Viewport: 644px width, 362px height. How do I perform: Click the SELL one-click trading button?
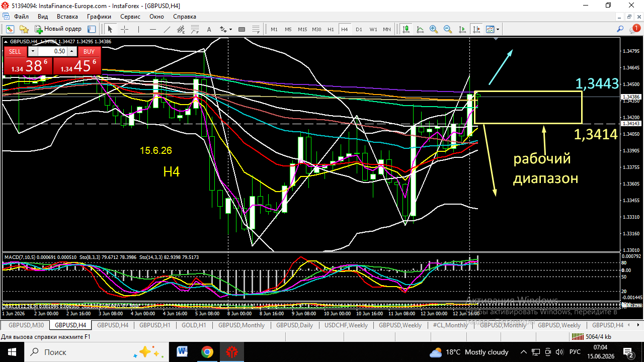pyautogui.click(x=15, y=51)
